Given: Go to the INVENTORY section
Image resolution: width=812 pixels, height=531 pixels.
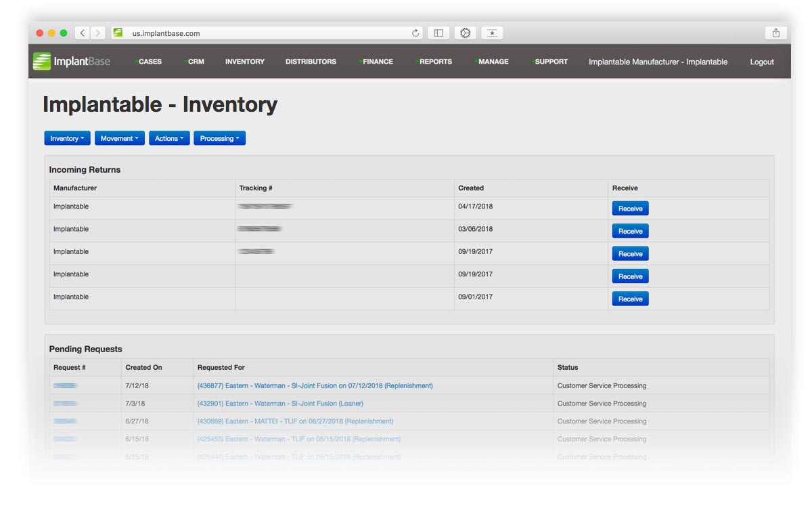Looking at the screenshot, I should tap(245, 62).
